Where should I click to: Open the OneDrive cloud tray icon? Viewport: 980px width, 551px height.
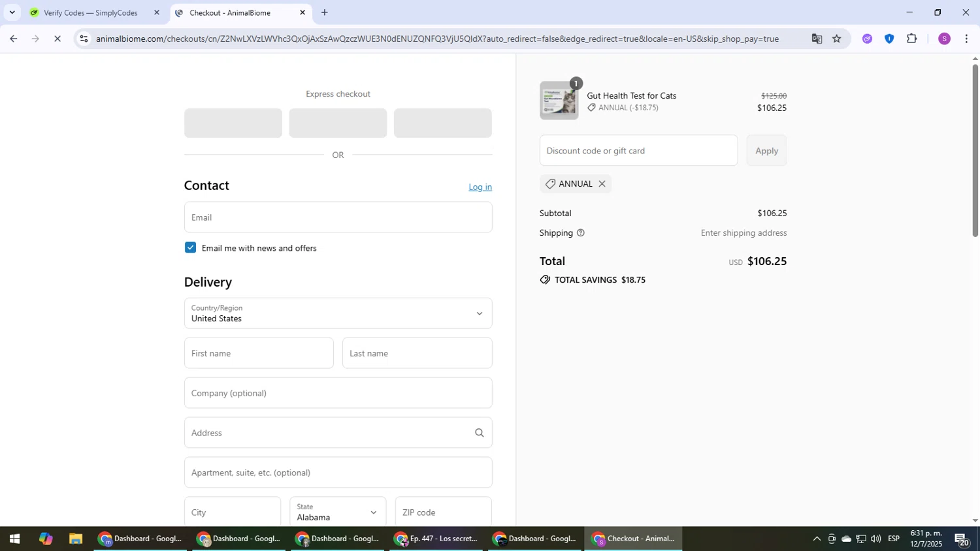(x=847, y=539)
